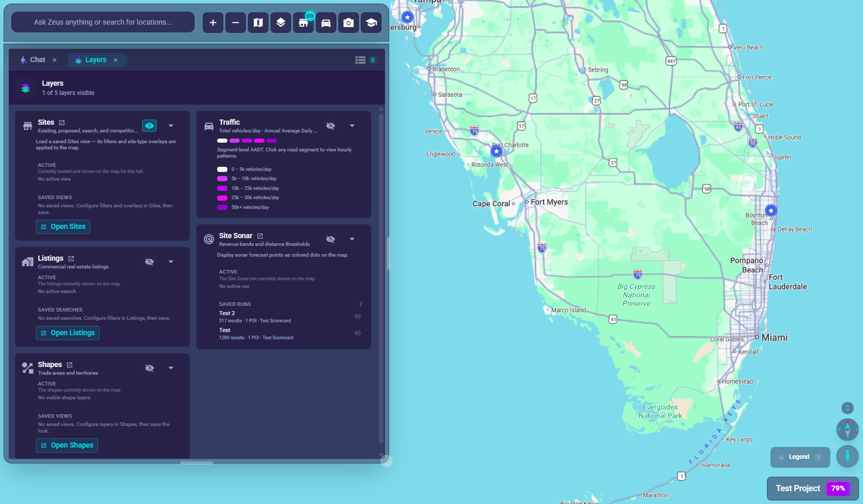
Task: Open the Legend button
Action: click(800, 457)
